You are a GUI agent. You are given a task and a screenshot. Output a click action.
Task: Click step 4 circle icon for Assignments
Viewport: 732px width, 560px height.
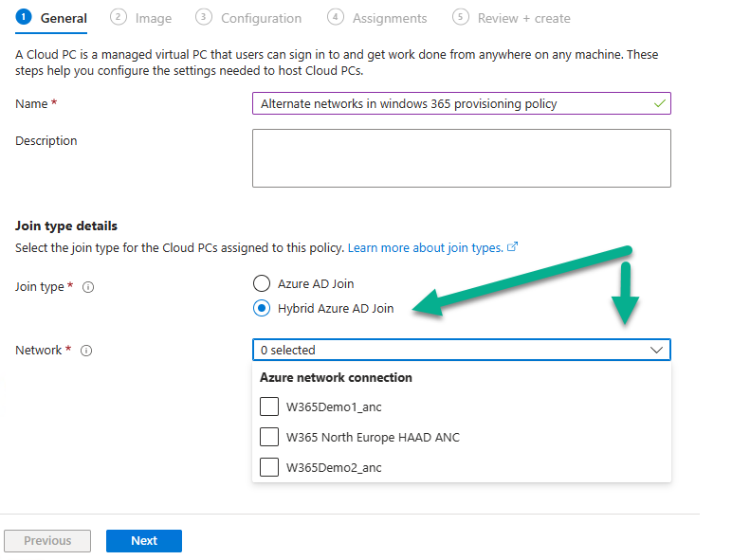[336, 17]
